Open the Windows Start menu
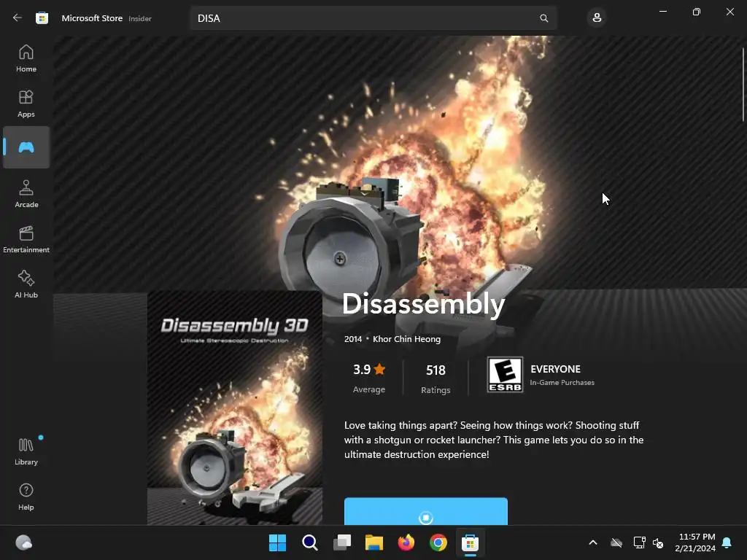This screenshot has height=560, width=747. coord(277,542)
